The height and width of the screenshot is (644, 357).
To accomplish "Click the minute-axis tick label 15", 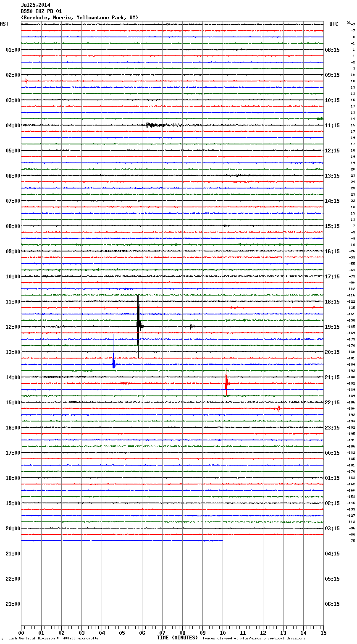I will [x=323, y=633].
